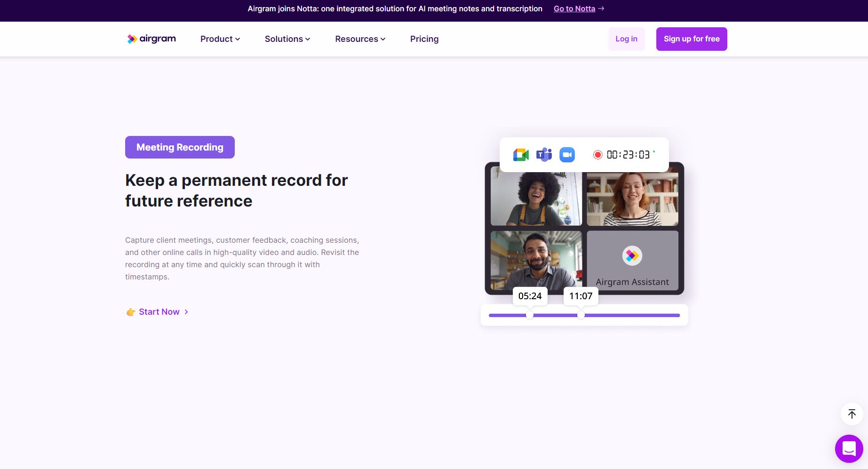Open the Resources dropdown menu
868x469 pixels.
[360, 39]
